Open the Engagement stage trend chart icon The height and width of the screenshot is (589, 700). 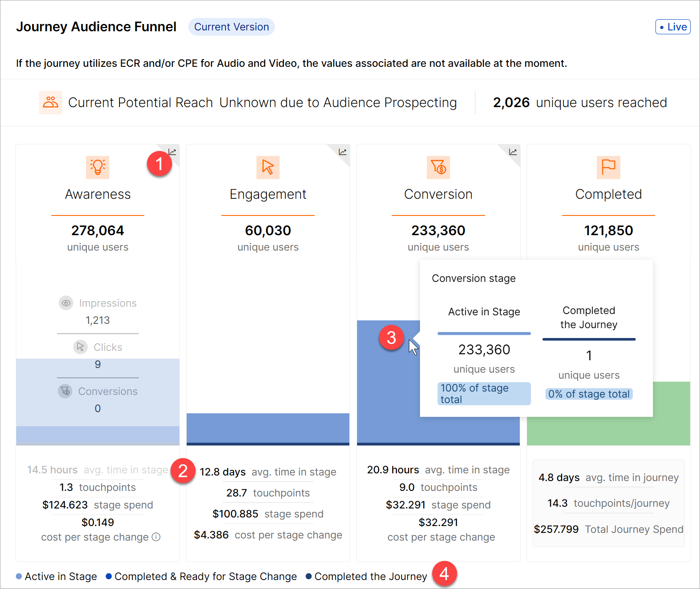(x=343, y=152)
